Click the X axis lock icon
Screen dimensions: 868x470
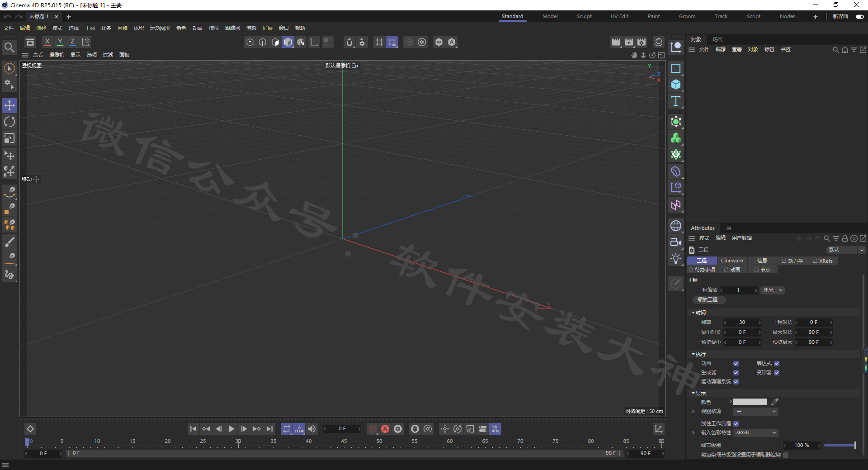click(x=47, y=42)
